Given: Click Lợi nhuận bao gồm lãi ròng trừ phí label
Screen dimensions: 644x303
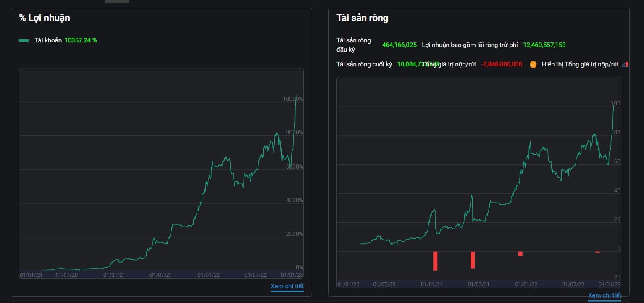Looking at the screenshot, I should point(470,45).
